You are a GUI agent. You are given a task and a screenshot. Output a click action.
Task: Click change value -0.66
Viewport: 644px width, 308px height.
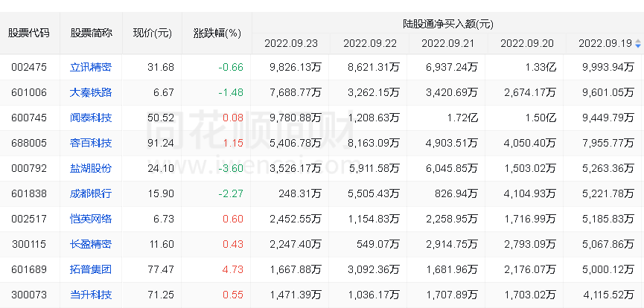pos(231,67)
